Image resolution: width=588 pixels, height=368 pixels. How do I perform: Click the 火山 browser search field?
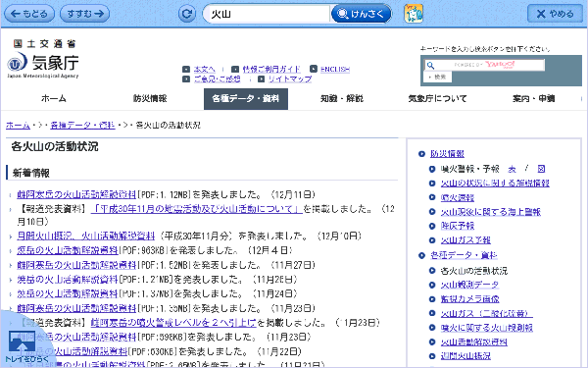point(267,14)
